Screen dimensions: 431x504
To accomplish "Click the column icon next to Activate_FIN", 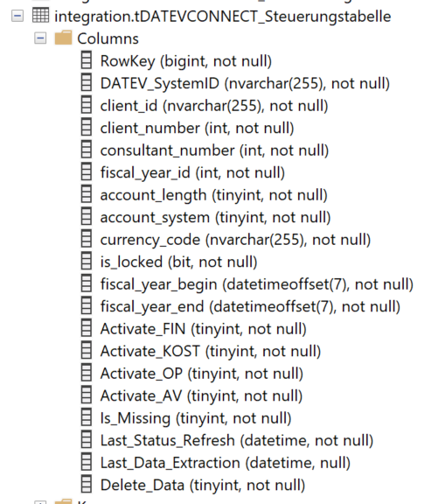I will coord(86,328).
